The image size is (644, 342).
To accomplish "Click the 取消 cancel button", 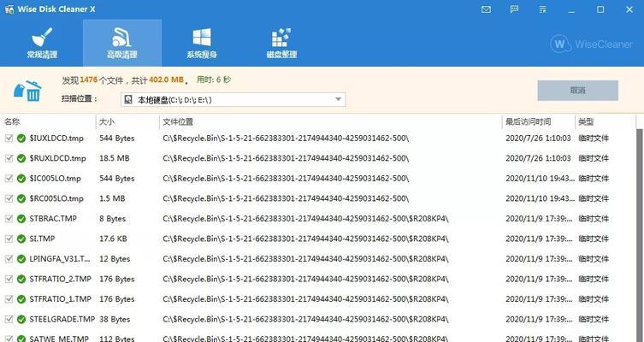I will click(x=577, y=91).
